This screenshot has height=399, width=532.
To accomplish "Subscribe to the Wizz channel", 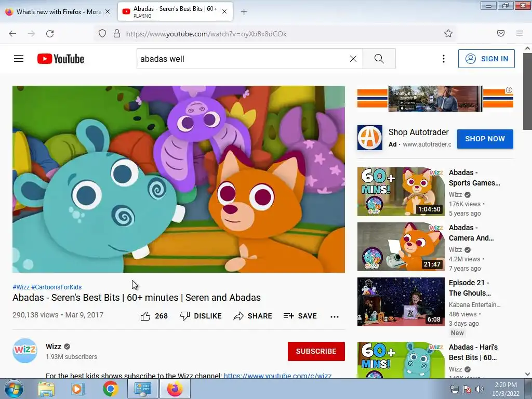I will (x=316, y=351).
